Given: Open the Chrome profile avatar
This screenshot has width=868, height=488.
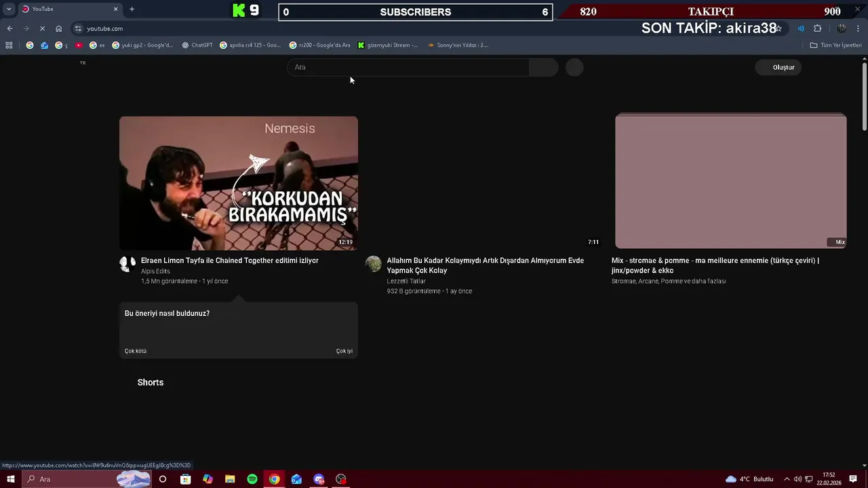Looking at the screenshot, I should 842,28.
